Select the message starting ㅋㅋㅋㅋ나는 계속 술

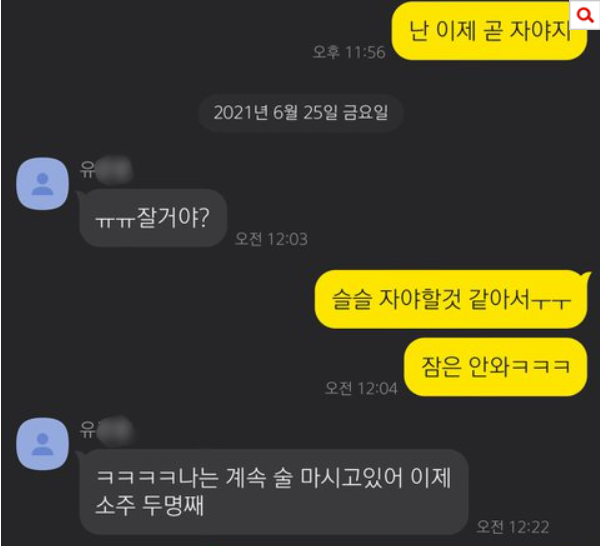pyautogui.click(x=274, y=492)
